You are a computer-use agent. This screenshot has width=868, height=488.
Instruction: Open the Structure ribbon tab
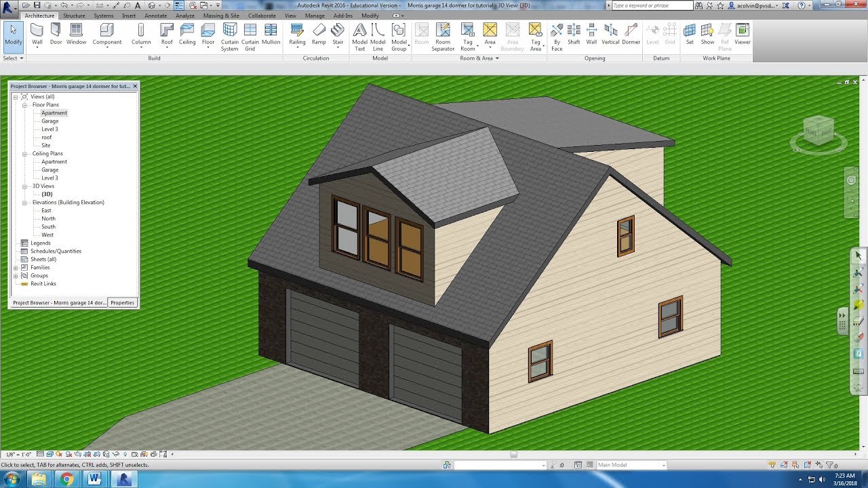click(74, 16)
